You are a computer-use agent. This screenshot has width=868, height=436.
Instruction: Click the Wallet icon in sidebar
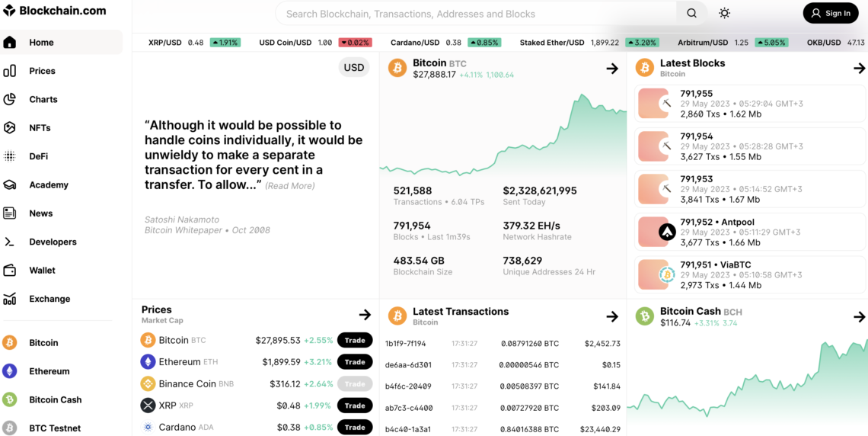tap(9, 271)
